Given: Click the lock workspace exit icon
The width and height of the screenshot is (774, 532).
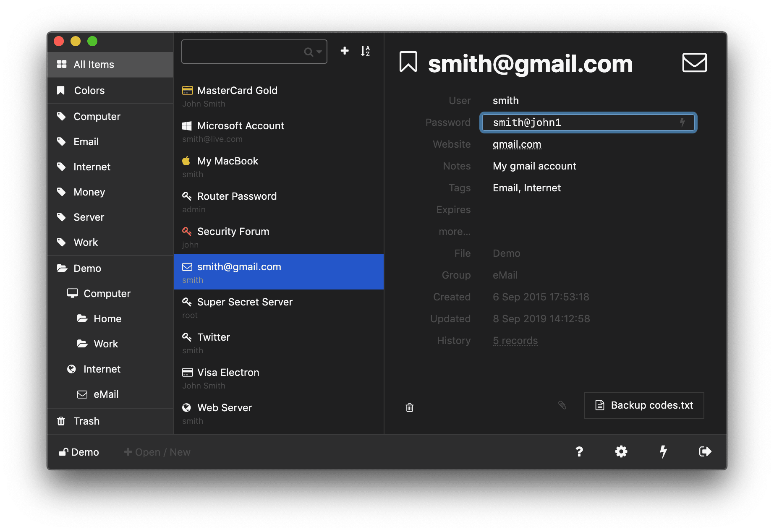Looking at the screenshot, I should pos(705,451).
